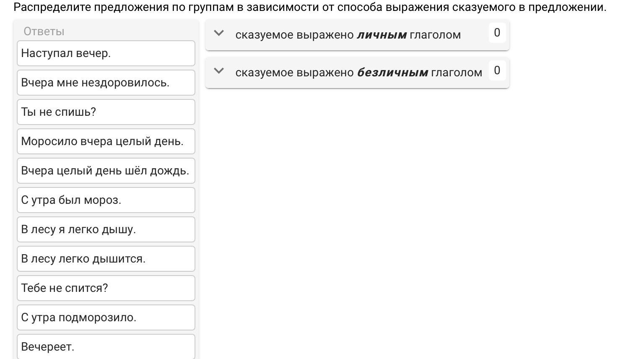Image resolution: width=644 pixels, height=359 pixels.
Task: Expand the 'безличным глаголом' group chevron
Action: [x=219, y=71]
